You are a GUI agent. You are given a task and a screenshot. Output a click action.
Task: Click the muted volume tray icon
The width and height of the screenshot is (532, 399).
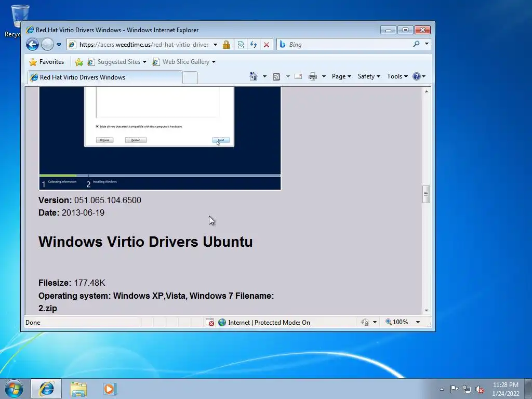[480, 390]
